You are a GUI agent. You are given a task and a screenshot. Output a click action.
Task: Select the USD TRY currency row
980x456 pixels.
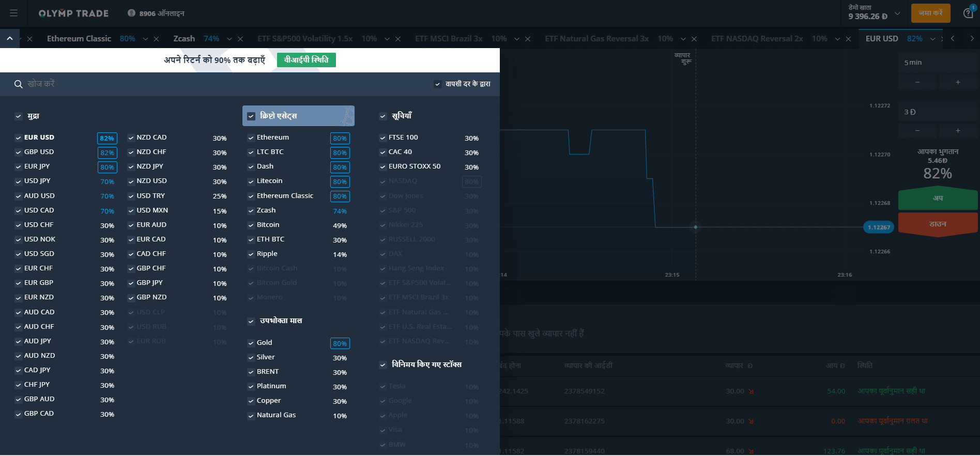[x=178, y=196]
